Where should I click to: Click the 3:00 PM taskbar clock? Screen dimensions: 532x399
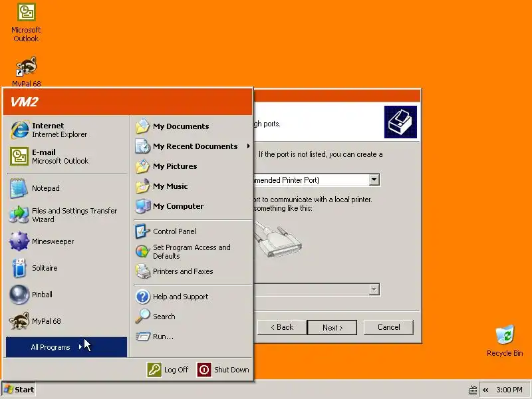tap(509, 390)
